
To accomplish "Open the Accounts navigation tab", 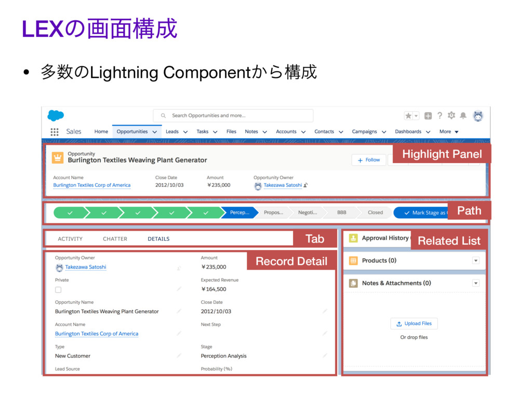I will pyautogui.click(x=286, y=131).
